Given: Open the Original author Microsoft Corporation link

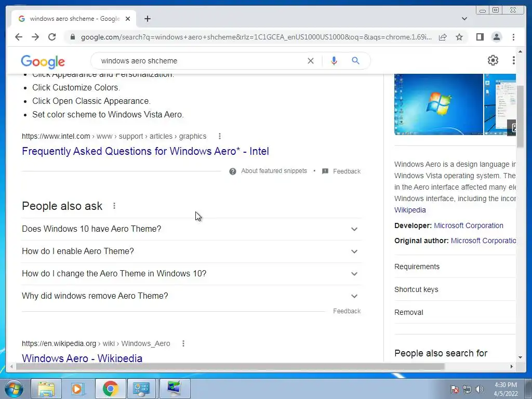Looking at the screenshot, I should coord(483,241).
